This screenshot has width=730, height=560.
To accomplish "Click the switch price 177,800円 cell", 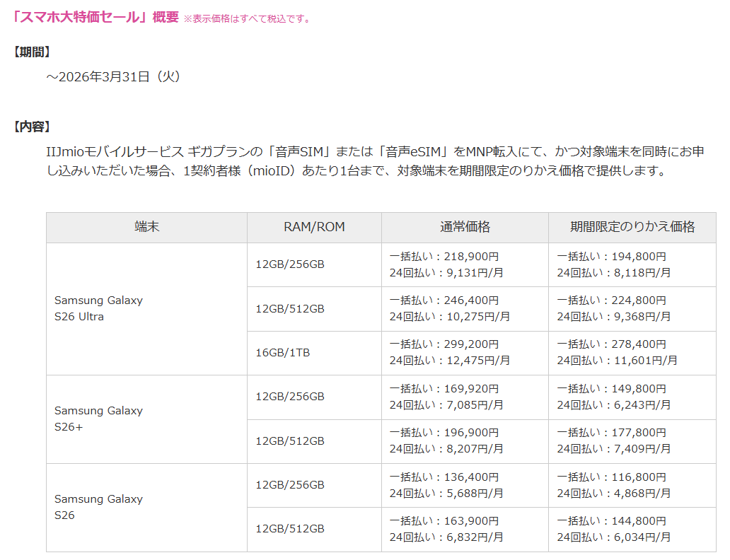I will pos(632,441).
